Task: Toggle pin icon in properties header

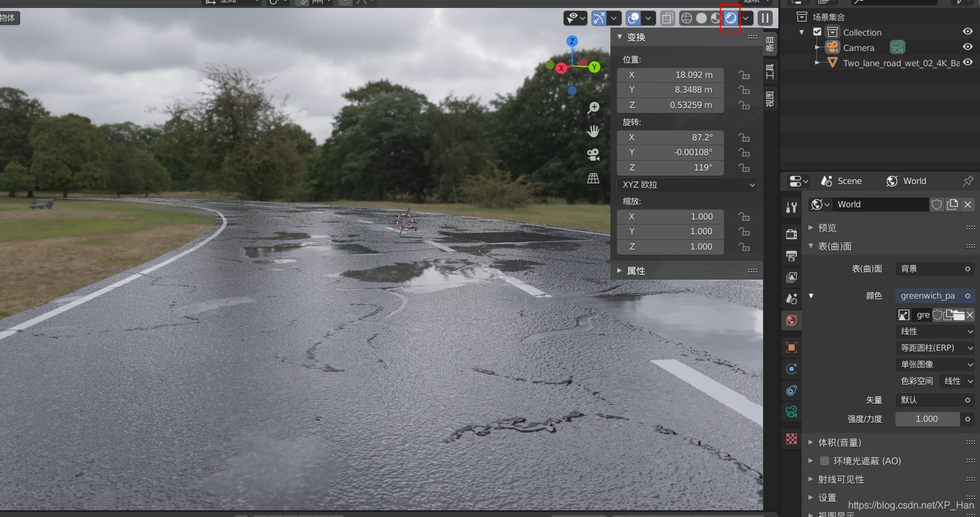Action: coord(968,181)
